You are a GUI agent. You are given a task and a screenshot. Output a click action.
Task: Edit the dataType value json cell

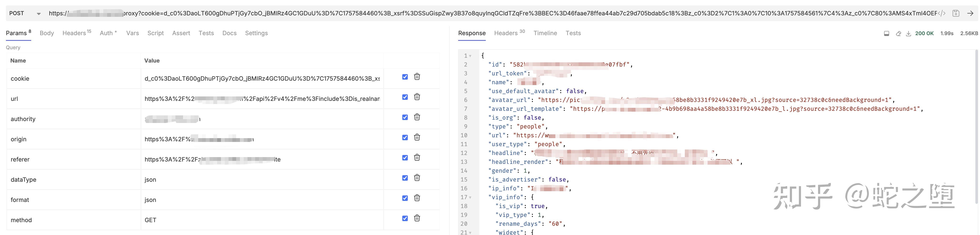pyautogui.click(x=262, y=180)
